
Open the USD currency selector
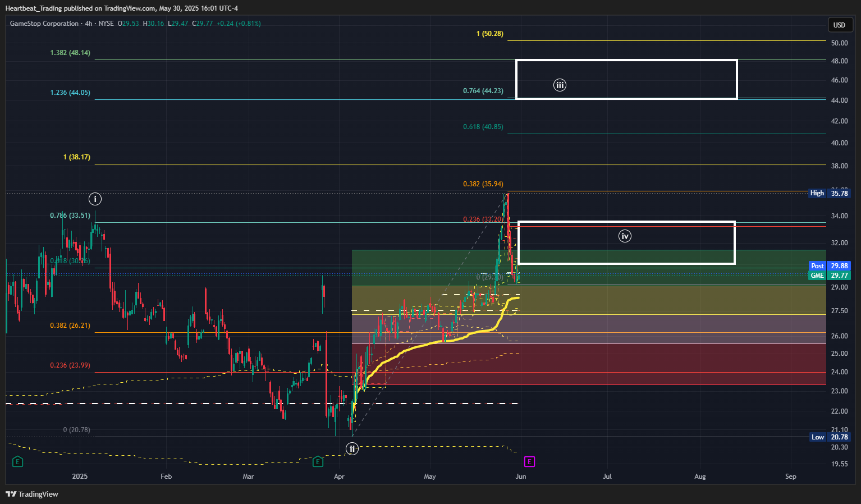point(840,25)
